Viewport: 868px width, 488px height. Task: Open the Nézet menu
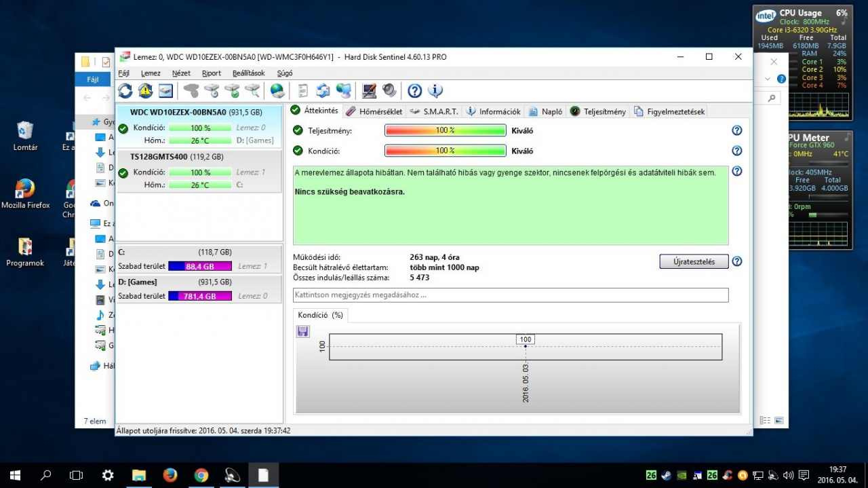181,73
